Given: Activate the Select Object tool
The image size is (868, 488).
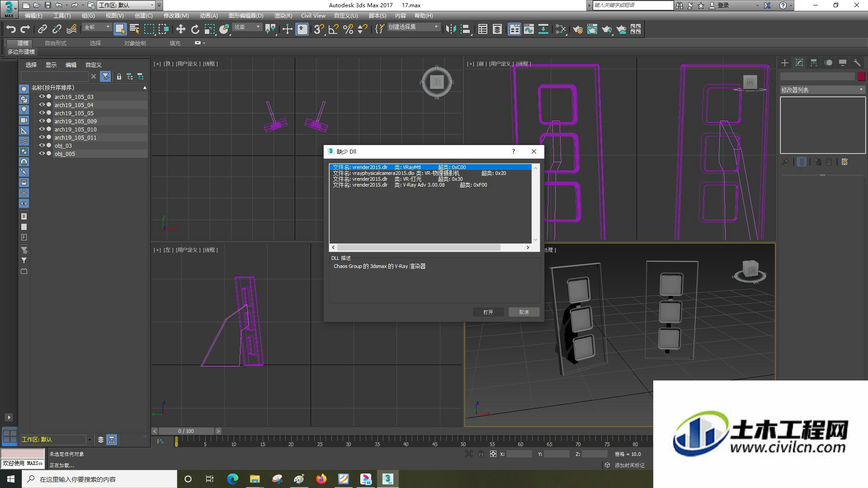Looking at the screenshot, I should [120, 29].
